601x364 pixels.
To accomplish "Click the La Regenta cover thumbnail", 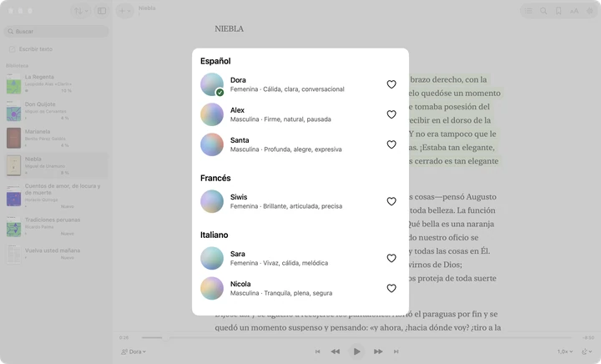I will [13, 83].
